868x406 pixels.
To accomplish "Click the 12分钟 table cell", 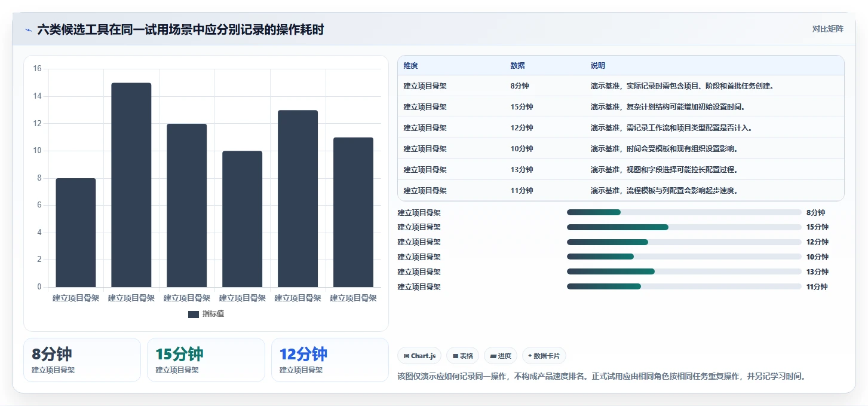I will click(x=522, y=128).
